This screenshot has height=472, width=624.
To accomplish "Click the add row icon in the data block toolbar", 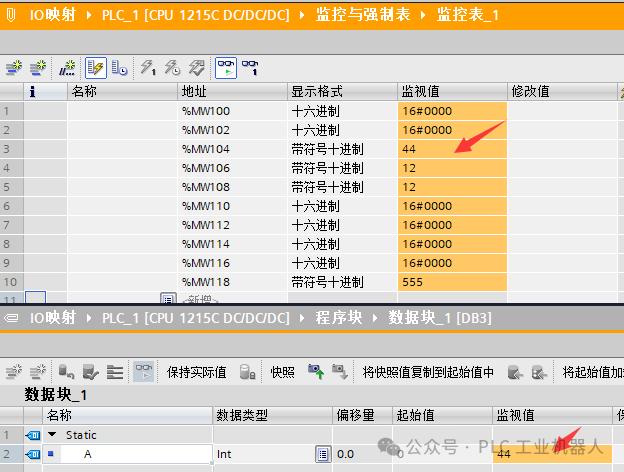I will pos(38,372).
